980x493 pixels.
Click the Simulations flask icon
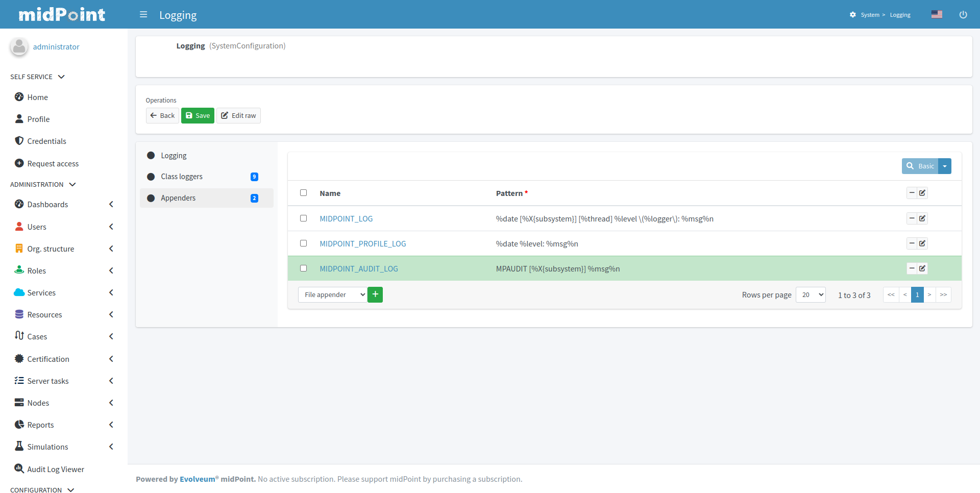(19, 447)
